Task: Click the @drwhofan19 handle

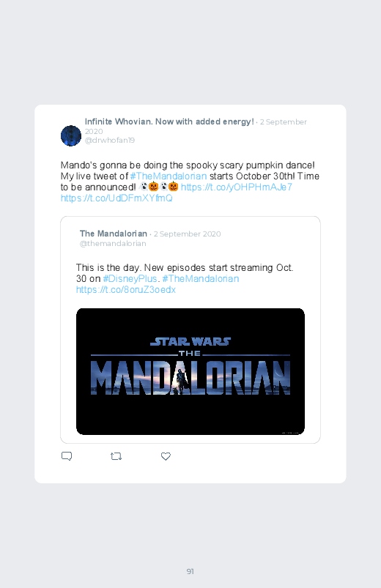Action: coord(110,141)
